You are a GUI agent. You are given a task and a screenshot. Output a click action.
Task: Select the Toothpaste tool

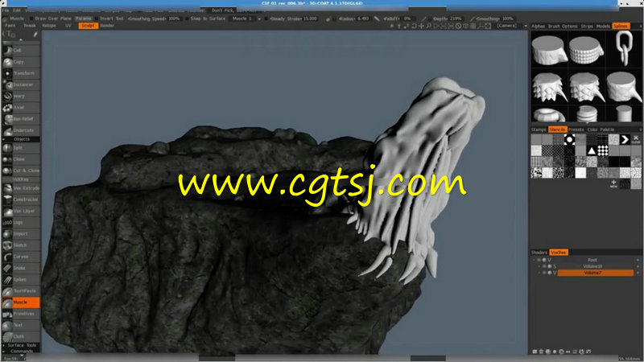click(21, 291)
